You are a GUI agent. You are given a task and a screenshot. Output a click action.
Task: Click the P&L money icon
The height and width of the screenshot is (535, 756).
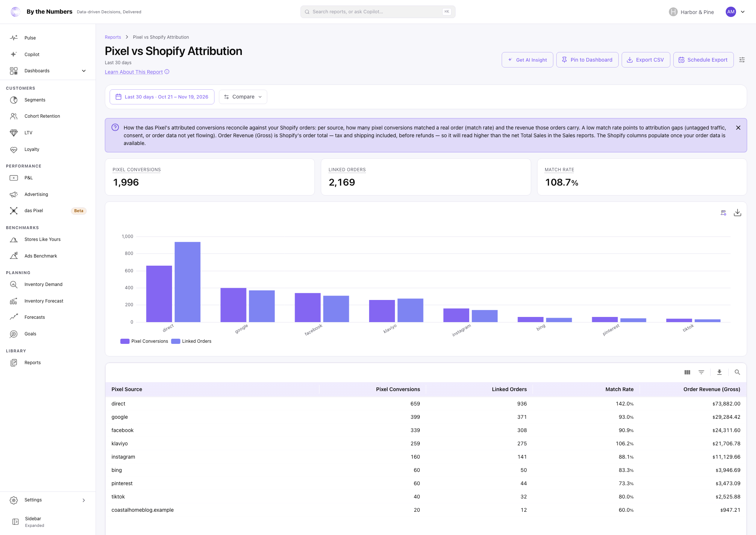(14, 178)
